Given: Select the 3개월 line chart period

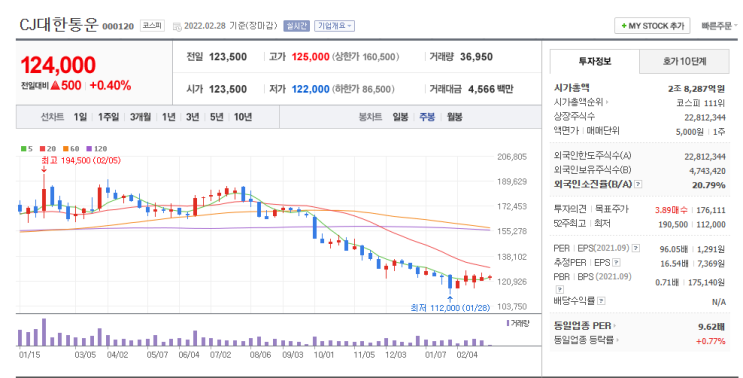Looking at the screenshot, I should coord(140,117).
